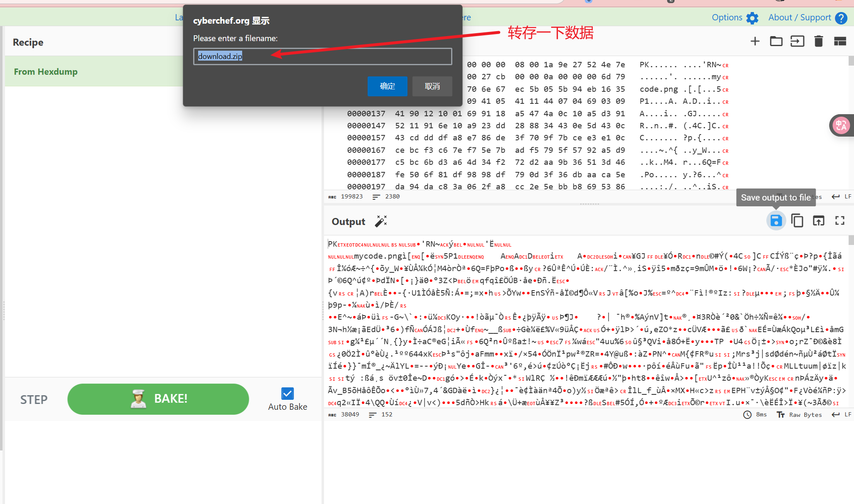This screenshot has height=504, width=854.
Task: Confirm filename with 确定 button
Action: point(388,86)
